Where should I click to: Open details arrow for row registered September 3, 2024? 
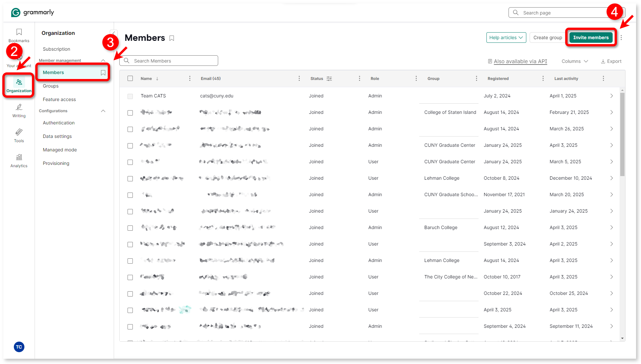612,244
